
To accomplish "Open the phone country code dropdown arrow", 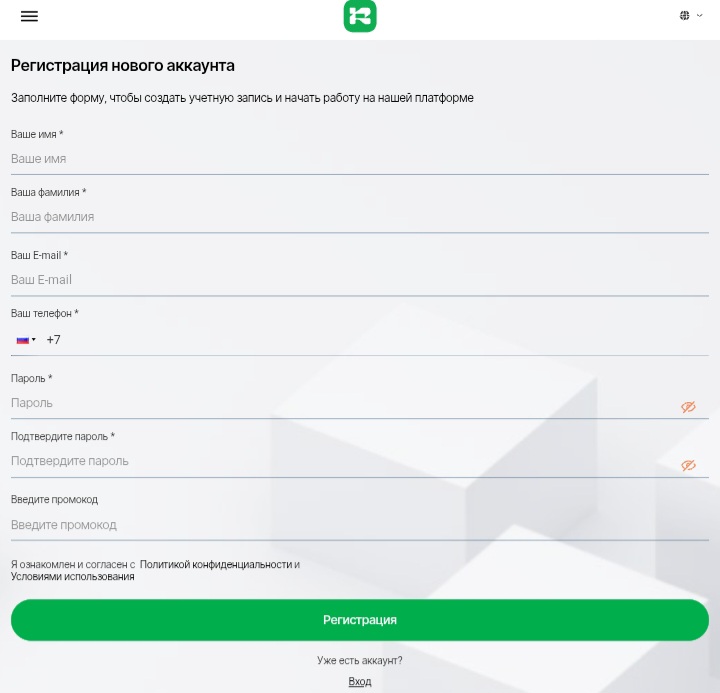I will 34,340.
